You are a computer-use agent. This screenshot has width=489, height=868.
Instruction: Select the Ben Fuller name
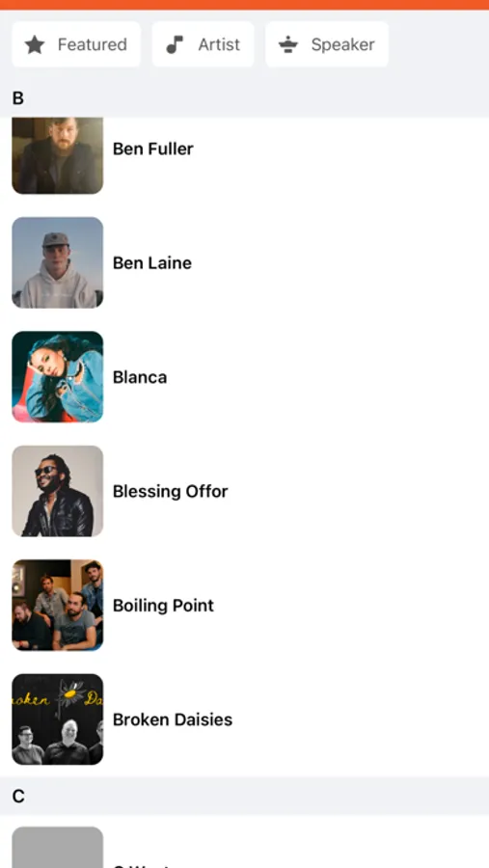pos(153,149)
